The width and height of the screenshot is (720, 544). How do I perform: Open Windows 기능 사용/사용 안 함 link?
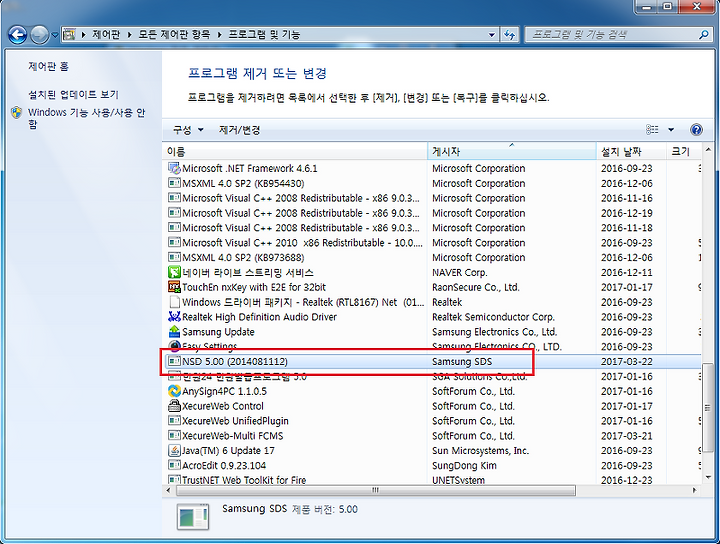tap(86, 118)
